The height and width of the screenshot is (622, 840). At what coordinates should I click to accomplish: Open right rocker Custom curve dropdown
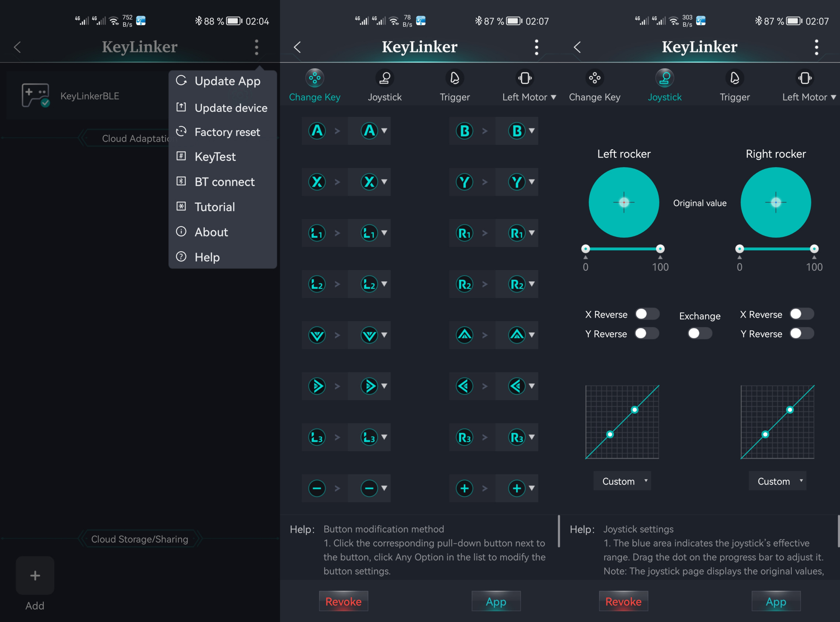click(x=778, y=481)
